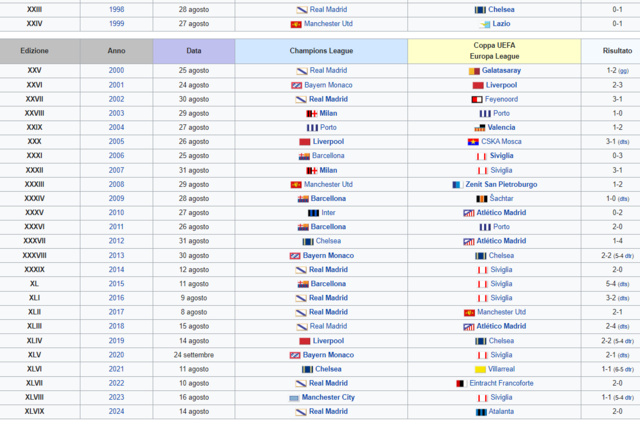Click the Data column header

[x=194, y=51]
